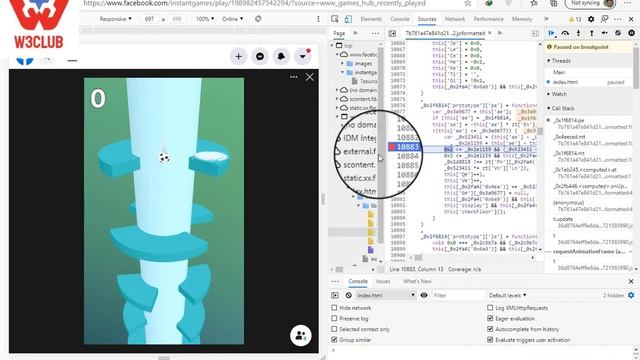The width and height of the screenshot is (640, 360).
Task: Open Facebook notifications bell
Action: tap(281, 57)
